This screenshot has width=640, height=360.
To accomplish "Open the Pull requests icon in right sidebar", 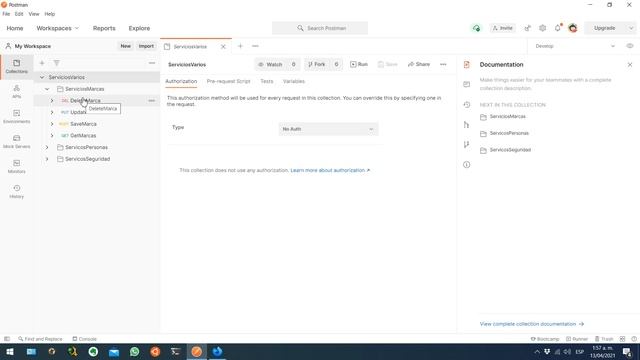I will [x=467, y=144].
